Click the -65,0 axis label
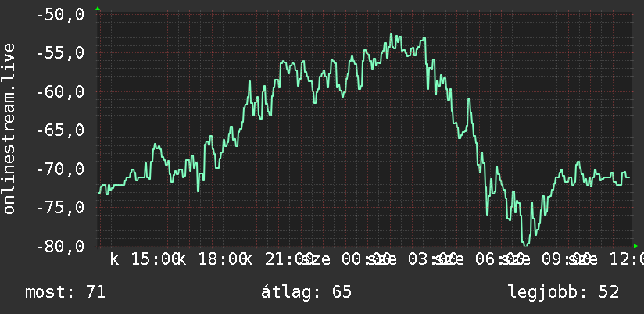Image resolution: width=644 pixels, height=314 pixels. pyautogui.click(x=60, y=130)
